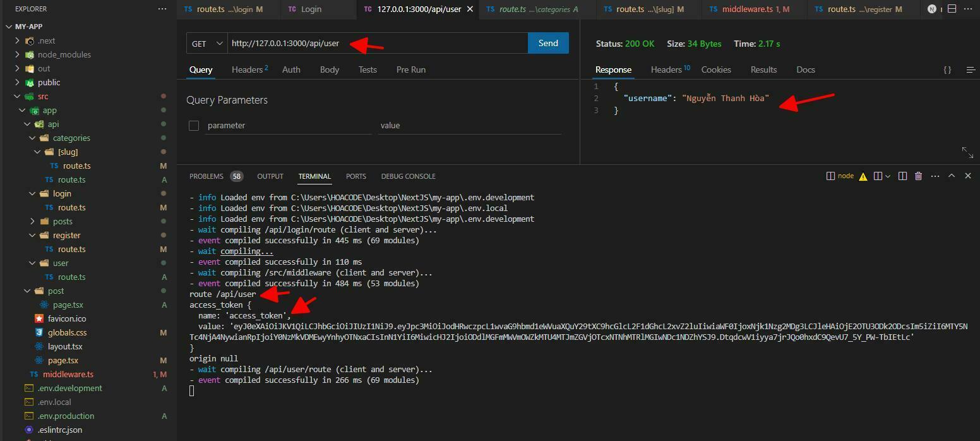Maximize the panel using the chevron icon
Screen dimensions: 980x441
[x=952, y=176]
